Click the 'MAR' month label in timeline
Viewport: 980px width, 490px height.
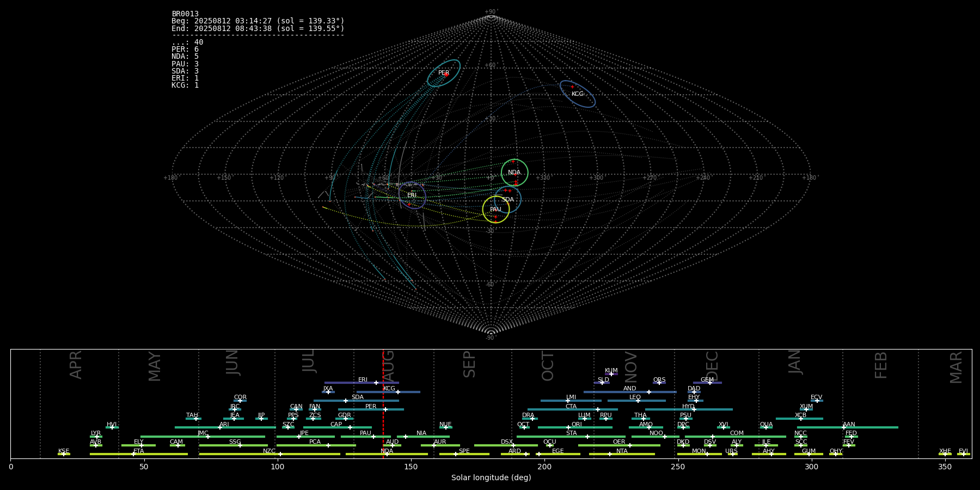(956, 367)
